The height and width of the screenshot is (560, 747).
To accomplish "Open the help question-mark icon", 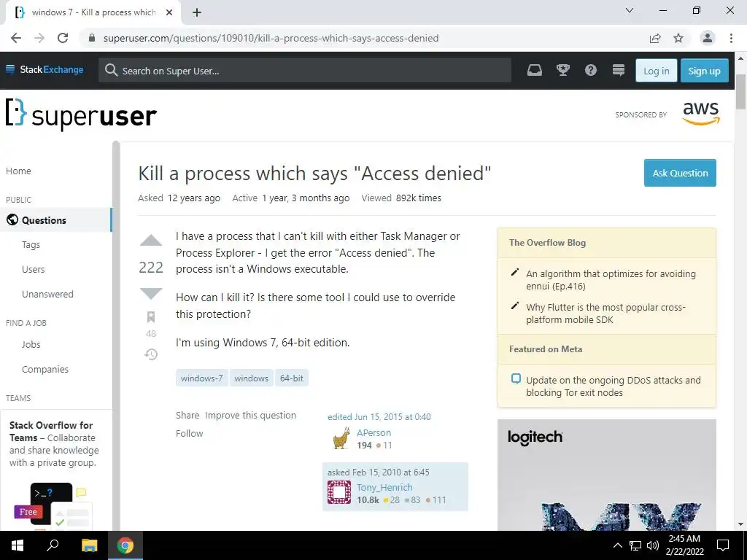I will pos(591,71).
